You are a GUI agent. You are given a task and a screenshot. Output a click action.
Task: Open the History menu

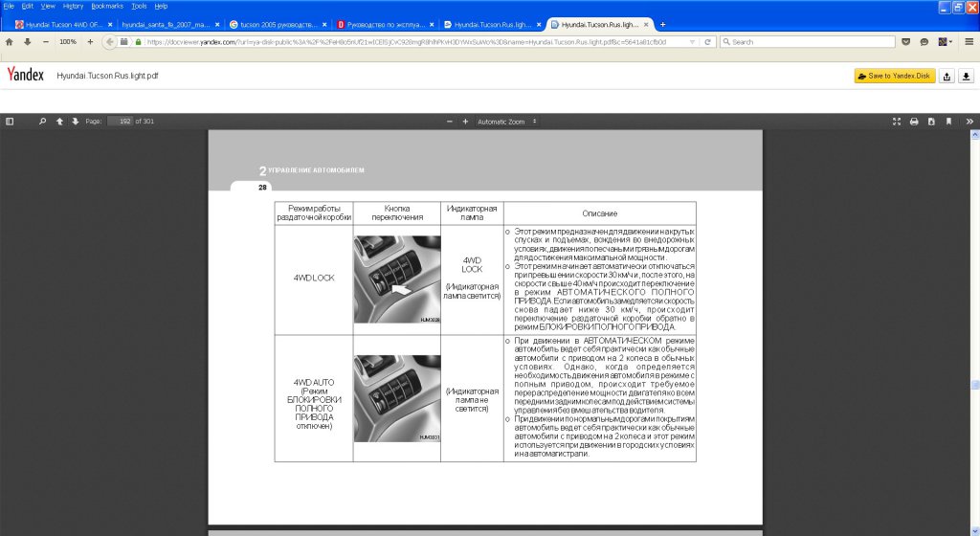pos(73,7)
